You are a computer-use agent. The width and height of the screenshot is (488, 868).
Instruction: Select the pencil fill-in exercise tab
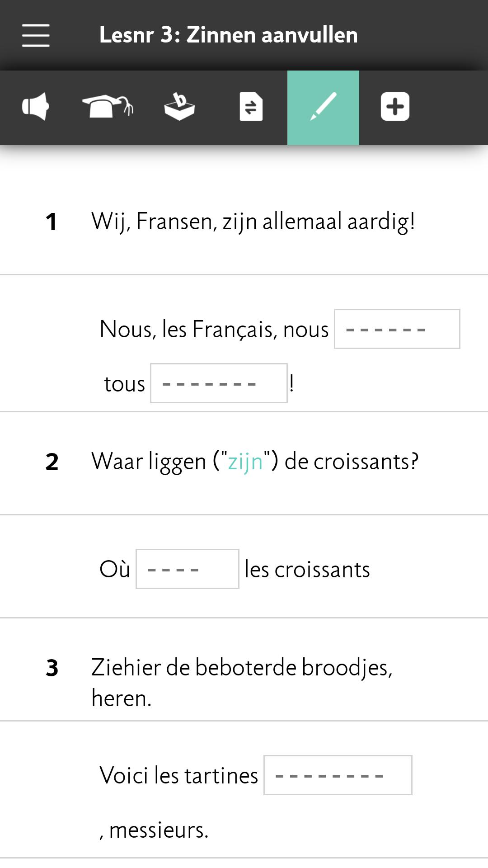pos(323,107)
